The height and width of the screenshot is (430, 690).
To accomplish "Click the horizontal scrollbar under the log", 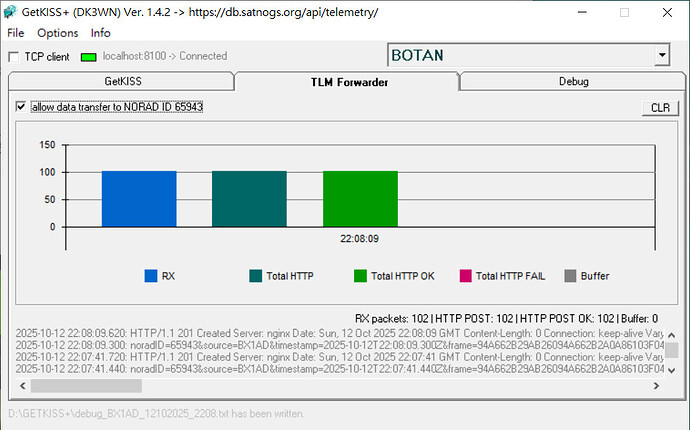I will (300, 386).
